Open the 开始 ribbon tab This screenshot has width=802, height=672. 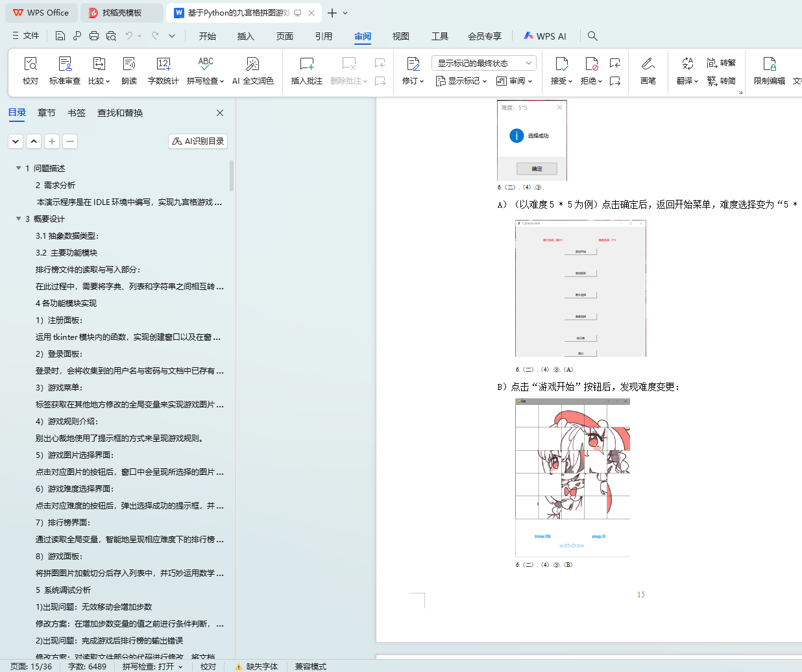[x=208, y=36]
